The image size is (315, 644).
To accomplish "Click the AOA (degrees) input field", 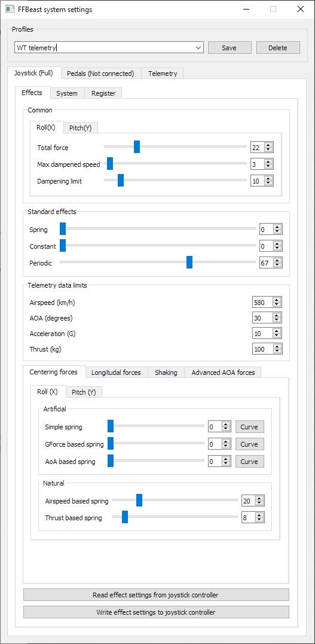I will tap(263, 318).
